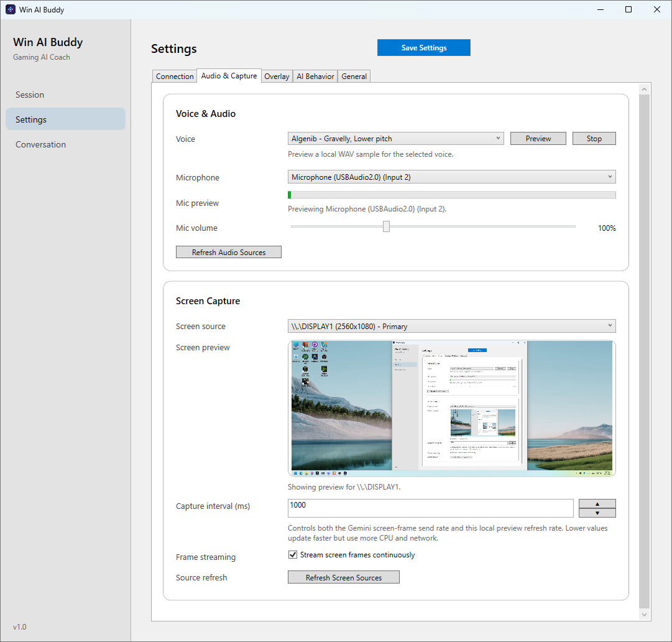This screenshot has width=672, height=642.
Task: Increment capture interval with up arrow
Action: point(597,503)
